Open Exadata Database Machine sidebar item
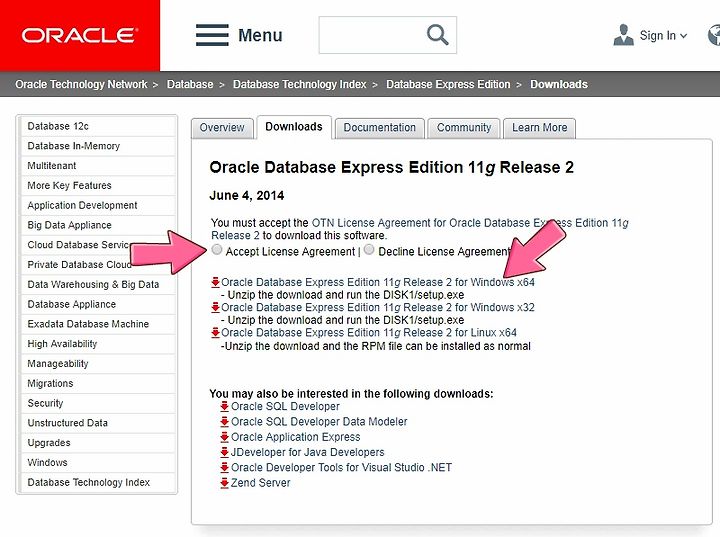720x537 pixels. pos(98,324)
